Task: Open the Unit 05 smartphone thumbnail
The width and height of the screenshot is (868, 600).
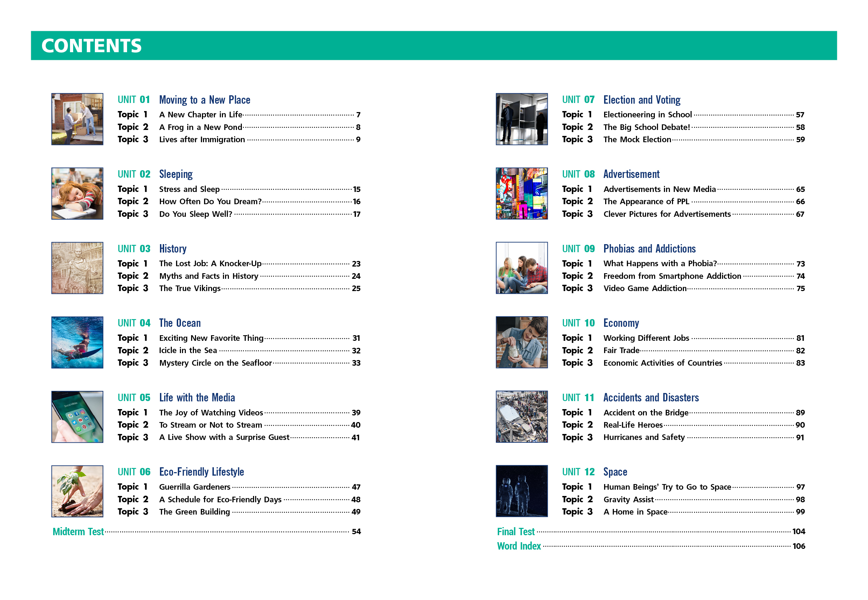Action: (77, 417)
